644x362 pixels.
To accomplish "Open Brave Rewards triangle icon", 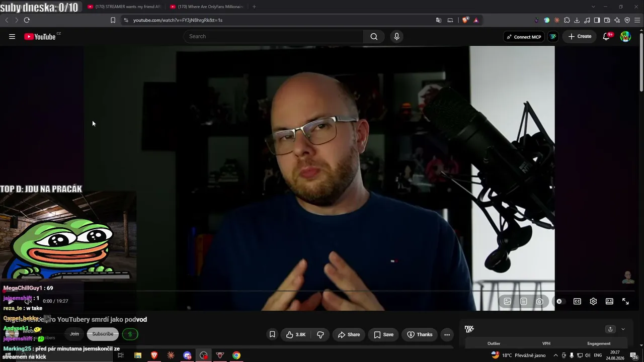I will 476,20.
